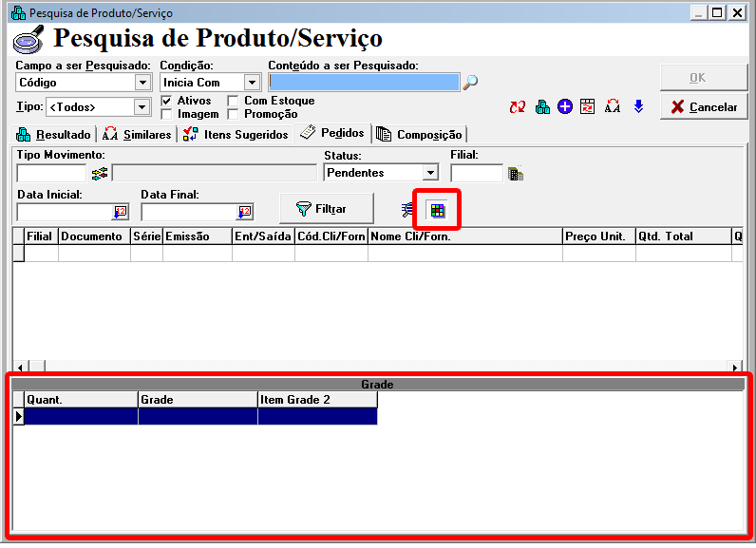Switch to the Resultado tab
Screen dimensions: 756x548
54,134
